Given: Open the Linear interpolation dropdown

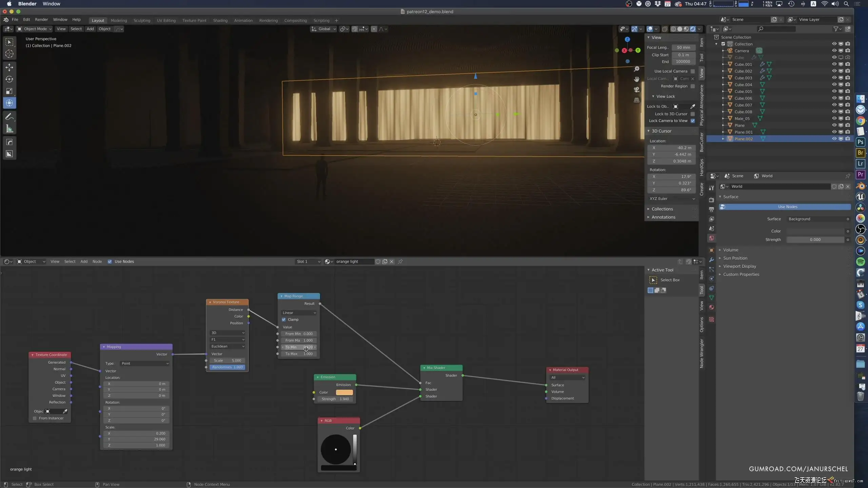Looking at the screenshot, I should pos(299,313).
